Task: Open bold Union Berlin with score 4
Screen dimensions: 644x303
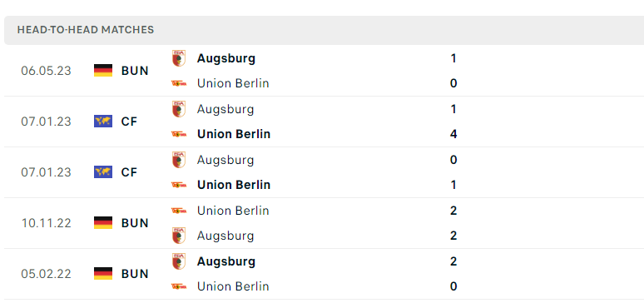Action: tap(234, 134)
